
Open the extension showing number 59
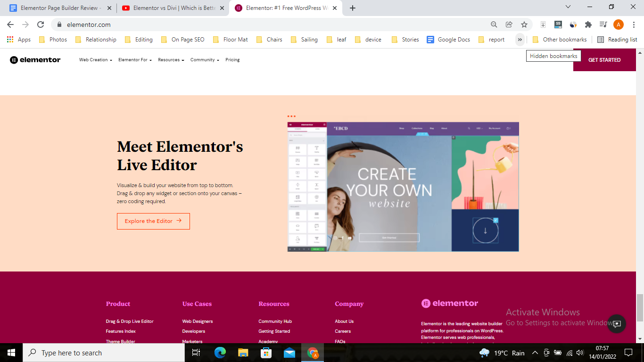(x=558, y=25)
